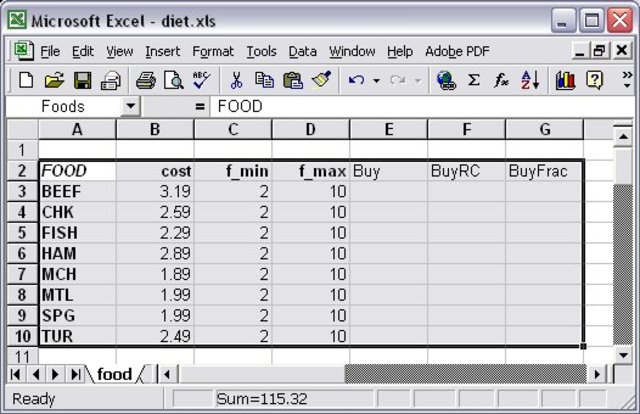Click the horizontal scrollbar right arrow
The width and height of the screenshot is (640, 414).
tap(597, 374)
